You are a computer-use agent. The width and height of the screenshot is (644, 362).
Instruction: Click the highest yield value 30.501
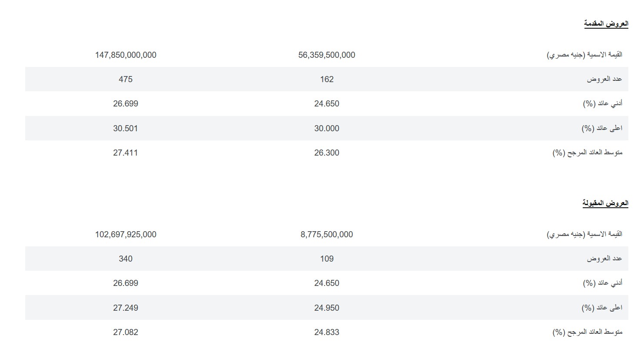click(126, 128)
